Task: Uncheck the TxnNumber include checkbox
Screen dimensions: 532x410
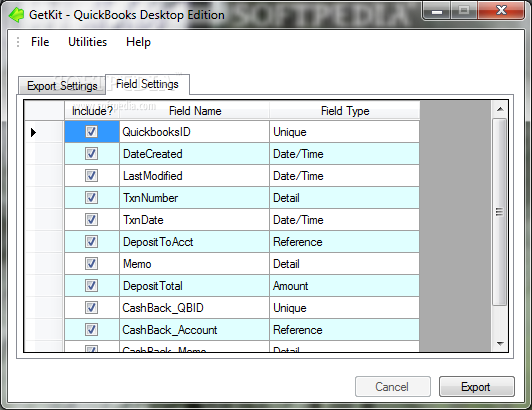Action: tap(91, 198)
